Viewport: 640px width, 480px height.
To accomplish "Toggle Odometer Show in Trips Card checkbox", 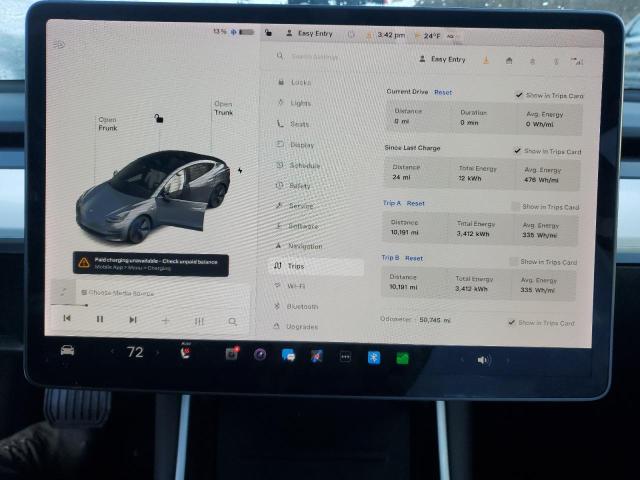I will pos(512,322).
